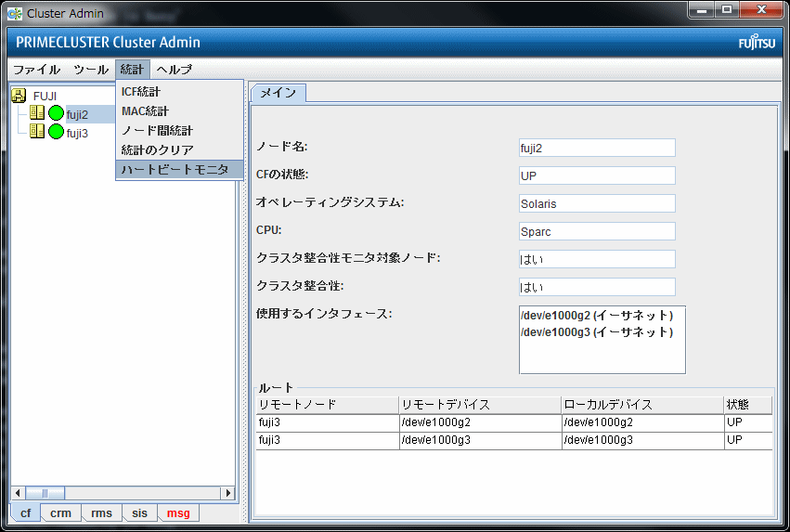Select the fuji2 node in the tree
The height and width of the screenshot is (532, 790).
point(77,114)
